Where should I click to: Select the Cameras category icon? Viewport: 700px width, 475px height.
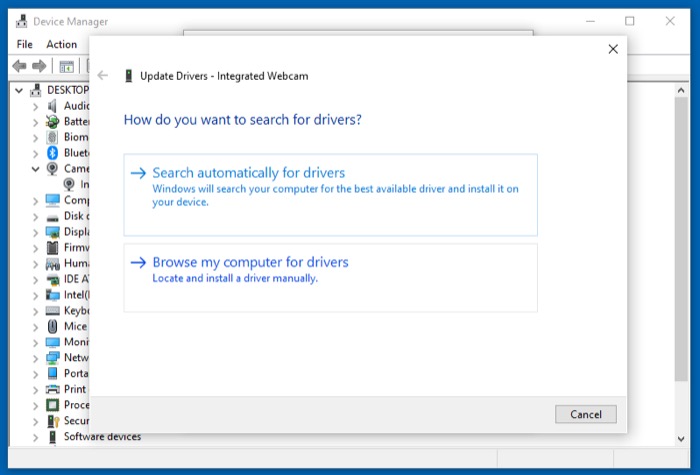pos(52,169)
